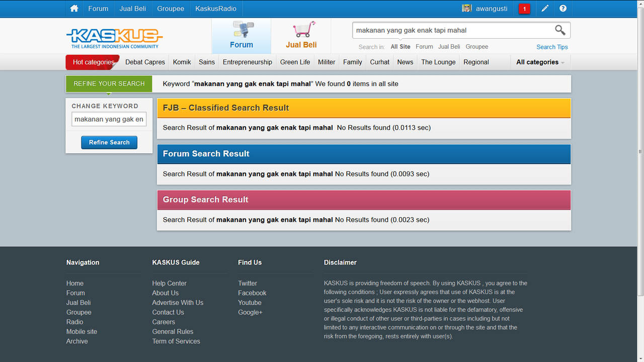Go to the home icon in top bar
Screen dimensions: 644x362
click(x=74, y=9)
